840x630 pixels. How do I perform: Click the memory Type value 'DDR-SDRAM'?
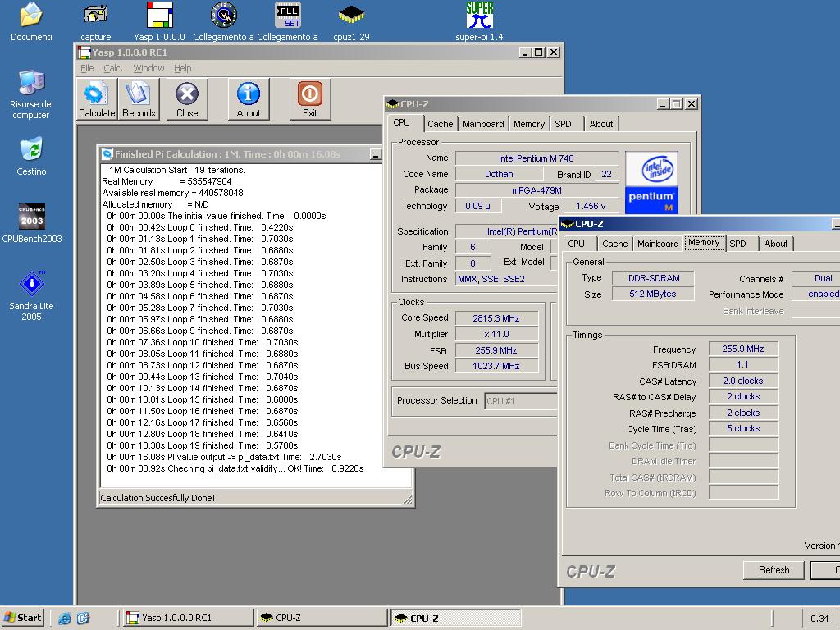654,278
